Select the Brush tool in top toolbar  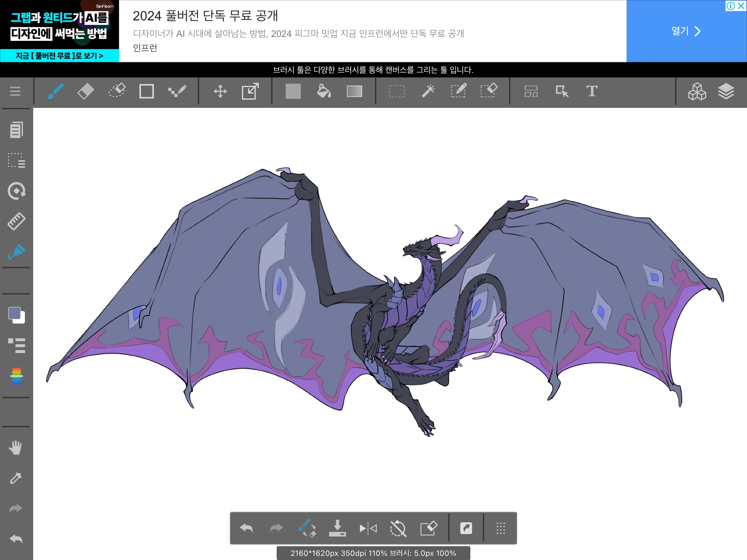[55, 91]
